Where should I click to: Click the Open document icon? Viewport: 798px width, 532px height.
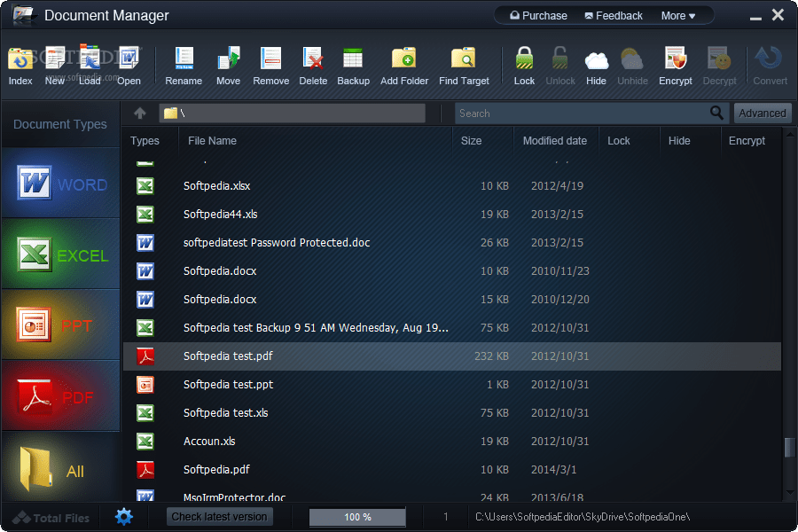129,59
